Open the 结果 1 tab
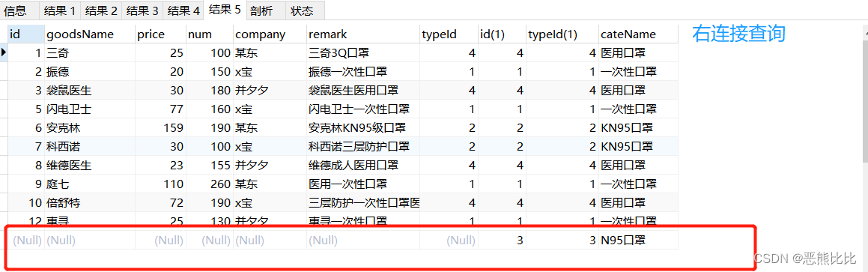Viewport: 868px width, 272px height. coord(59,10)
